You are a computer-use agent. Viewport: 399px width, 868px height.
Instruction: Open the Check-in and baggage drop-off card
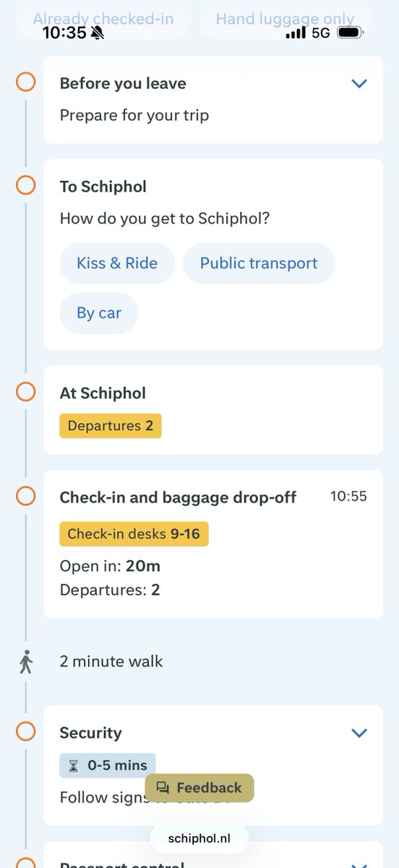tap(213, 544)
